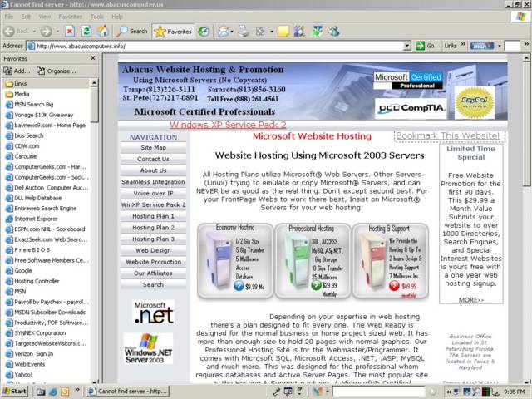
Task: Click Organize... in Favorites panel
Action: [57, 71]
